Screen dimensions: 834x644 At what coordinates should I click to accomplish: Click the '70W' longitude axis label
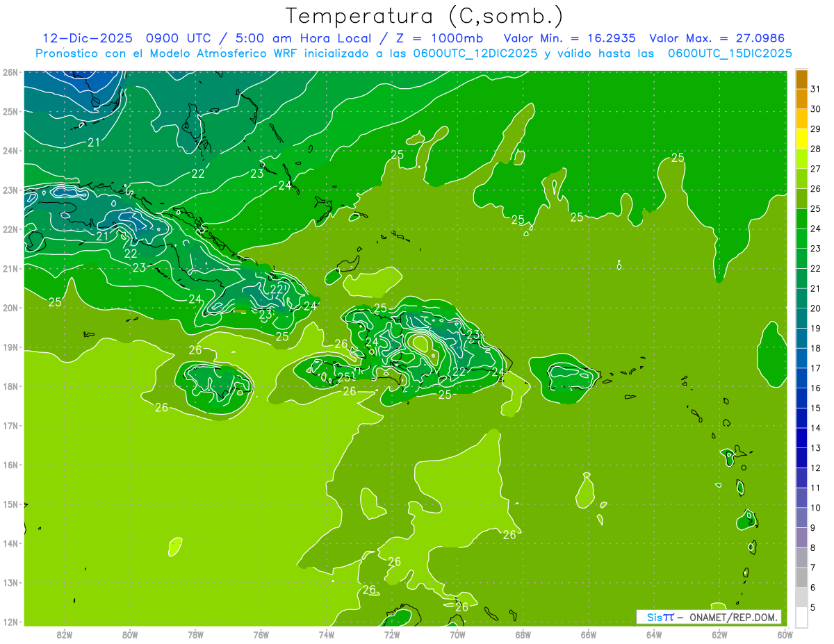(457, 634)
